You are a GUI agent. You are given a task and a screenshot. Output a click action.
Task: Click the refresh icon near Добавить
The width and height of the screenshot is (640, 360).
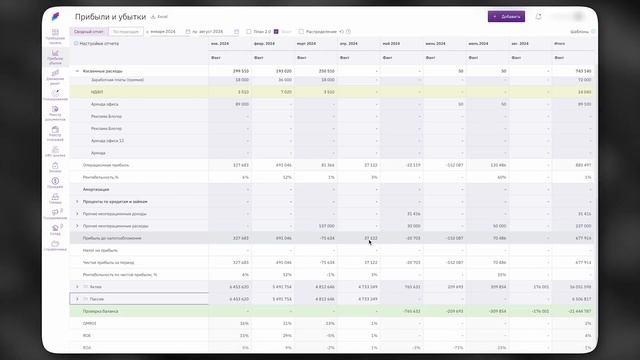(538, 16)
